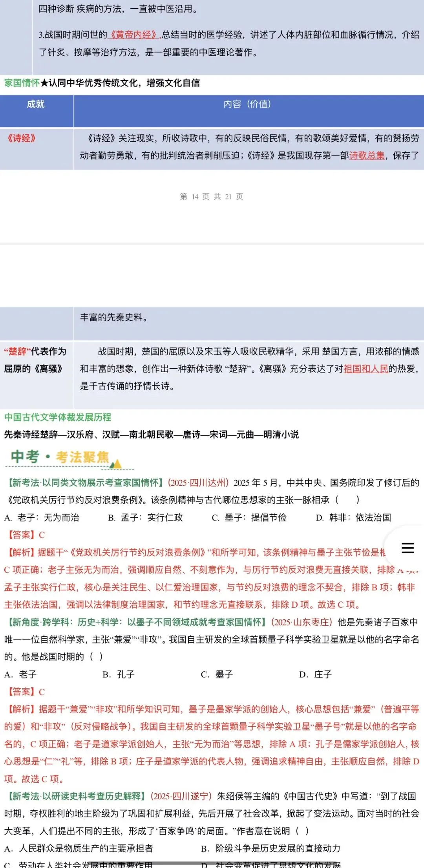This screenshot has width=424, height=868.
Task: Click the 【解析】 paragraph starting 据题干“兼爱”“非攻”
Action: [x=212, y=744]
